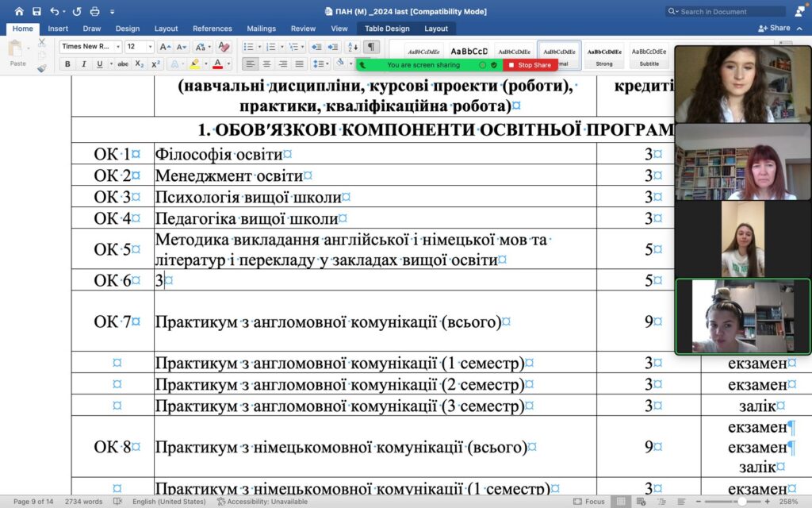Apply subscript formatting with X₂ icon

[x=140, y=64]
